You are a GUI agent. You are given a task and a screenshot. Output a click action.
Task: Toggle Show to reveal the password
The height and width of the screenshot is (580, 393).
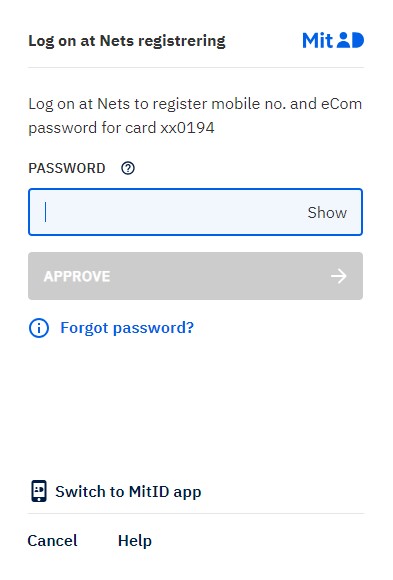327,212
